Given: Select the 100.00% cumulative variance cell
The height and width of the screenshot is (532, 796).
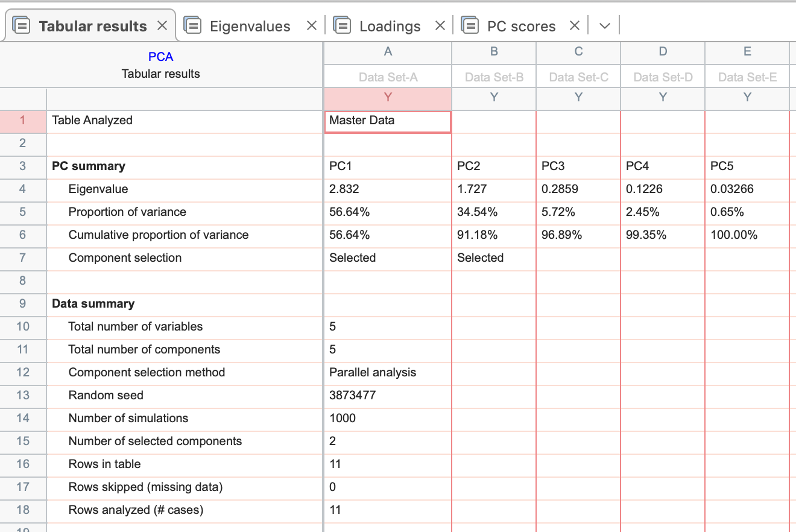Looking at the screenshot, I should coord(747,235).
